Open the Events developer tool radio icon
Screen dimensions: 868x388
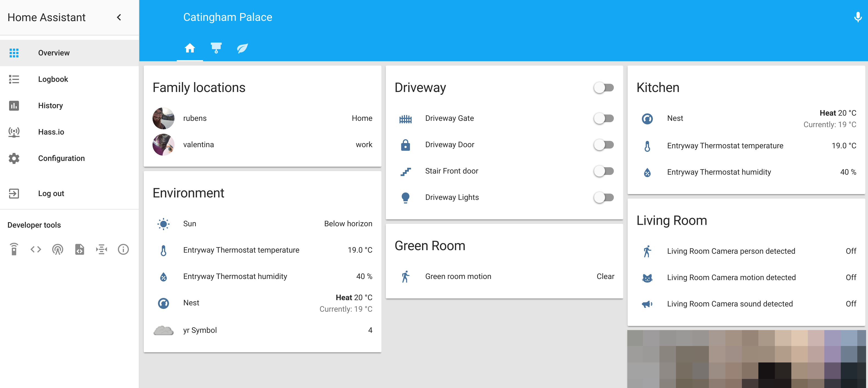tap(58, 249)
